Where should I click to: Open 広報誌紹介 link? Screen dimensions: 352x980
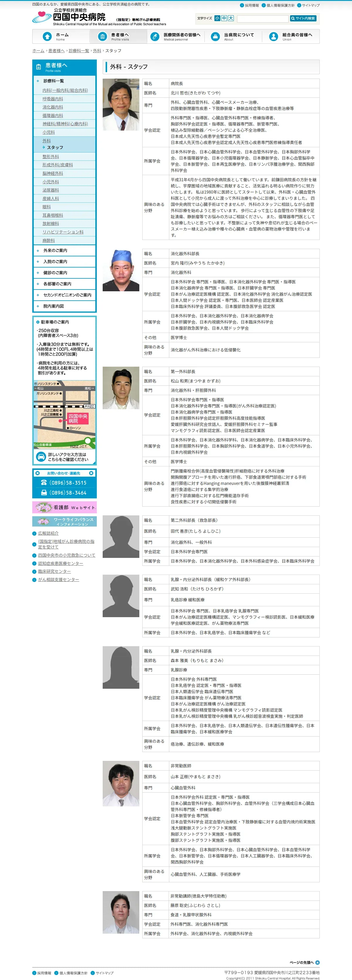[x=48, y=533]
